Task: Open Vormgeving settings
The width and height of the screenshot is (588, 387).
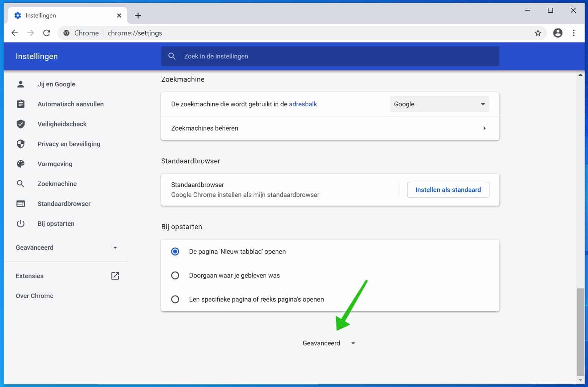Action: click(x=55, y=164)
